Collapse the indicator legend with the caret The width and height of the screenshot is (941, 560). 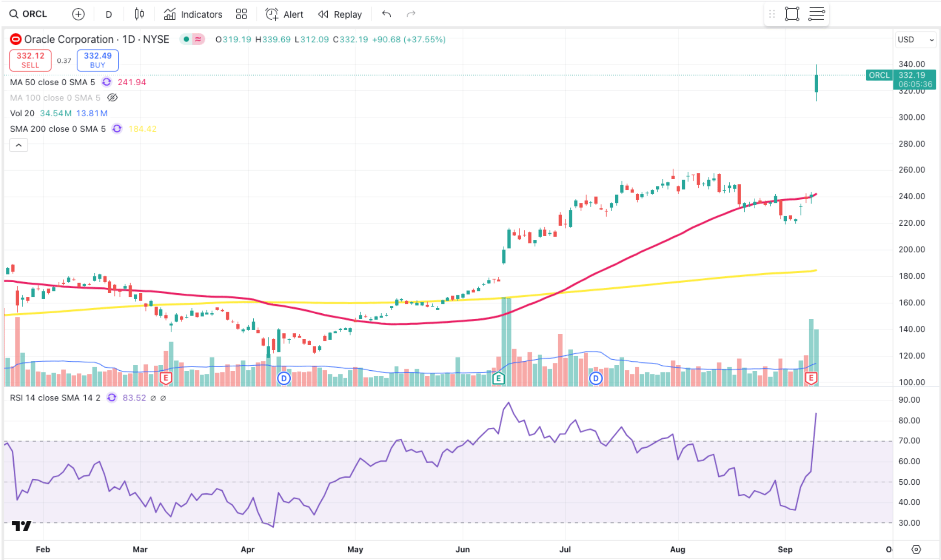[x=19, y=145]
